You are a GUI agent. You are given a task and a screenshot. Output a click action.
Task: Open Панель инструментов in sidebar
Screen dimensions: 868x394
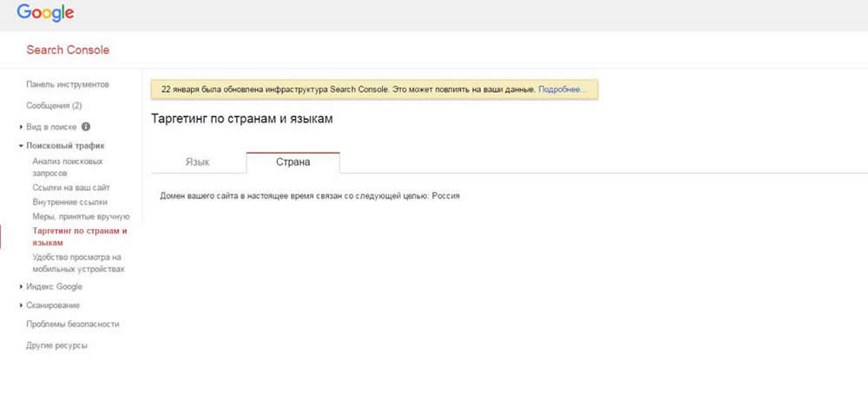click(x=68, y=85)
